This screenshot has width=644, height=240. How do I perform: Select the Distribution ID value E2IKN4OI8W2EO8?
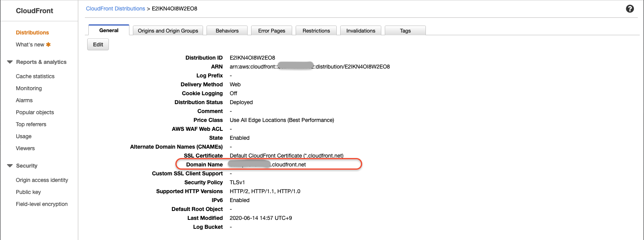(252, 58)
